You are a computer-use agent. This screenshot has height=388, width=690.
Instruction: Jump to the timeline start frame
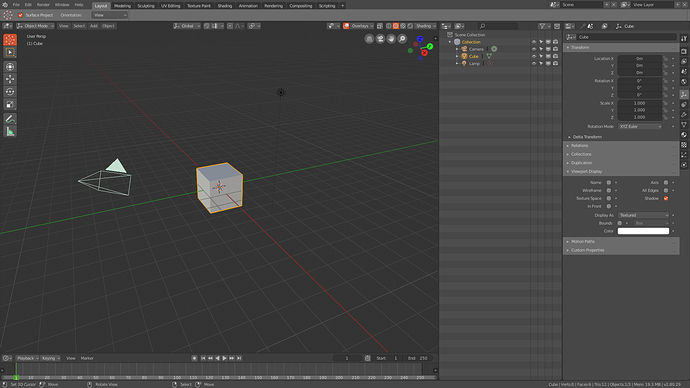click(203, 358)
